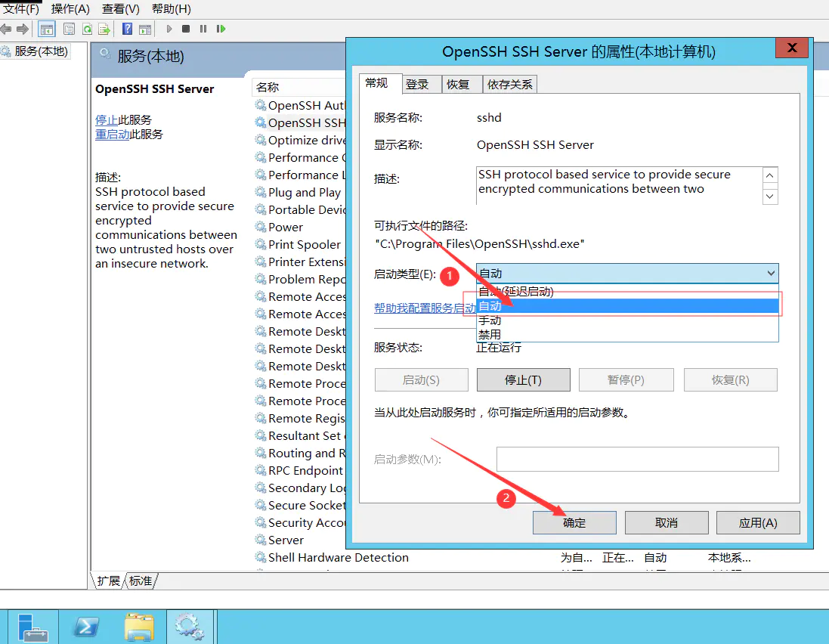Click the refresh toolbar icon

click(87, 29)
